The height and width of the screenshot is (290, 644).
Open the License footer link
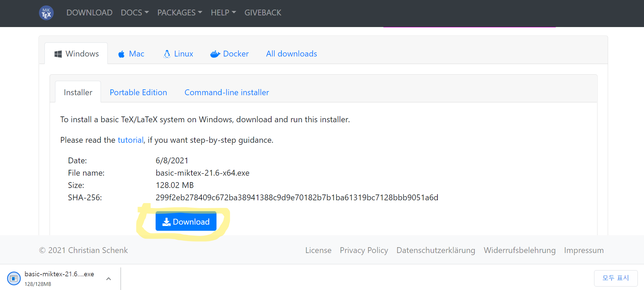318,250
